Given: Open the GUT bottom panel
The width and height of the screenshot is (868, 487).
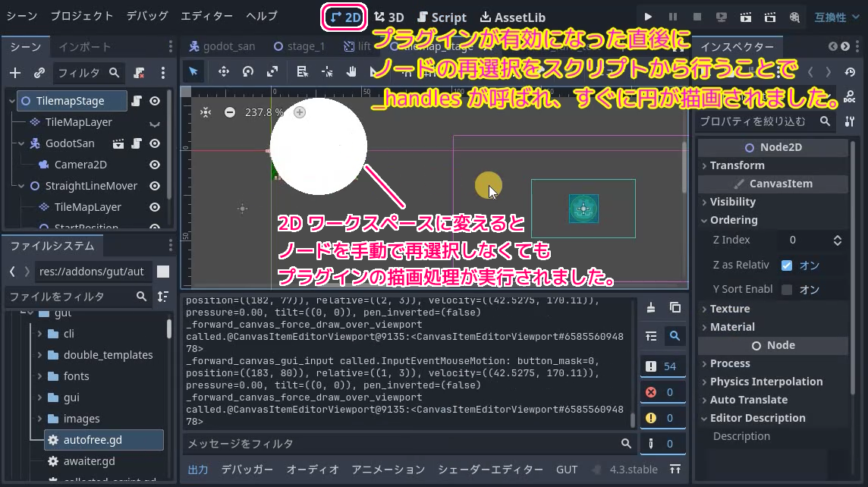Looking at the screenshot, I should (x=567, y=470).
